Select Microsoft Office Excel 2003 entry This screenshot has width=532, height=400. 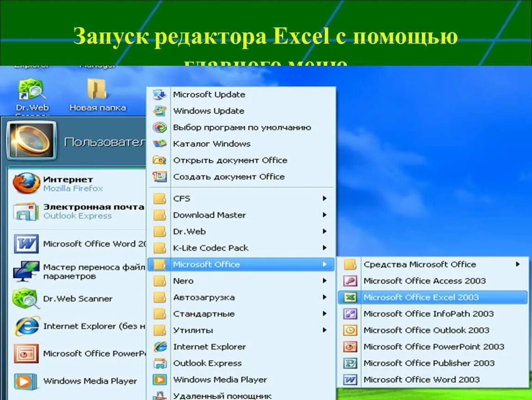433,297
